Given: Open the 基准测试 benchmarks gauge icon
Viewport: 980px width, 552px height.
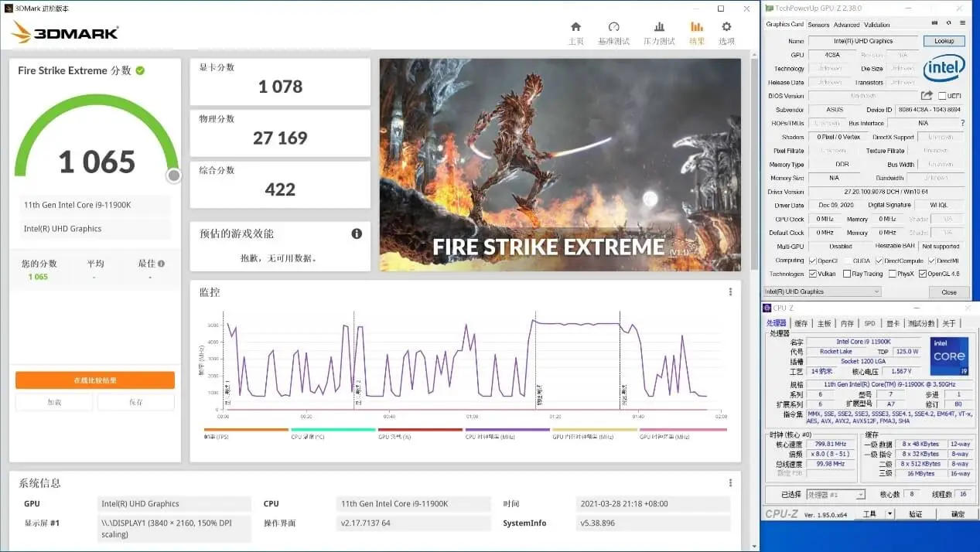Looking at the screenshot, I should tap(614, 27).
